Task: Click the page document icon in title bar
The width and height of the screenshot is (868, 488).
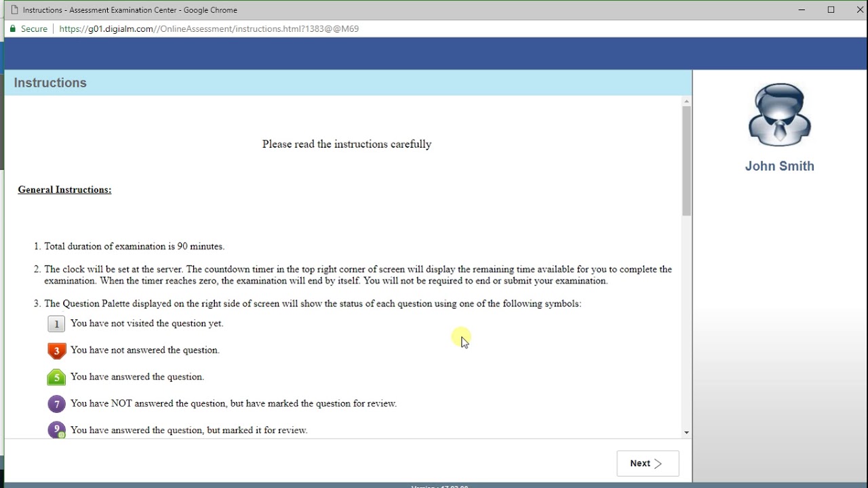Action: point(14,10)
